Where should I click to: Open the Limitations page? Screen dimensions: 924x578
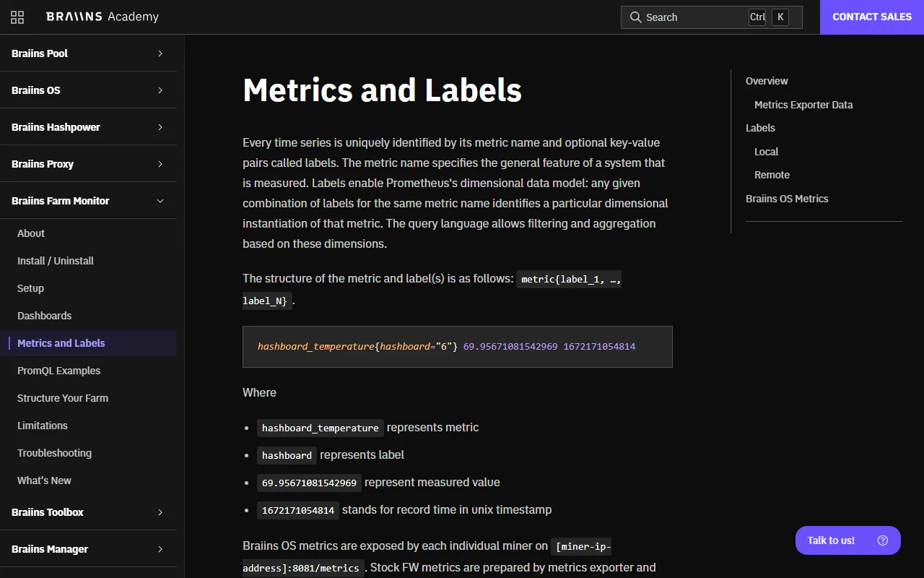coord(43,426)
